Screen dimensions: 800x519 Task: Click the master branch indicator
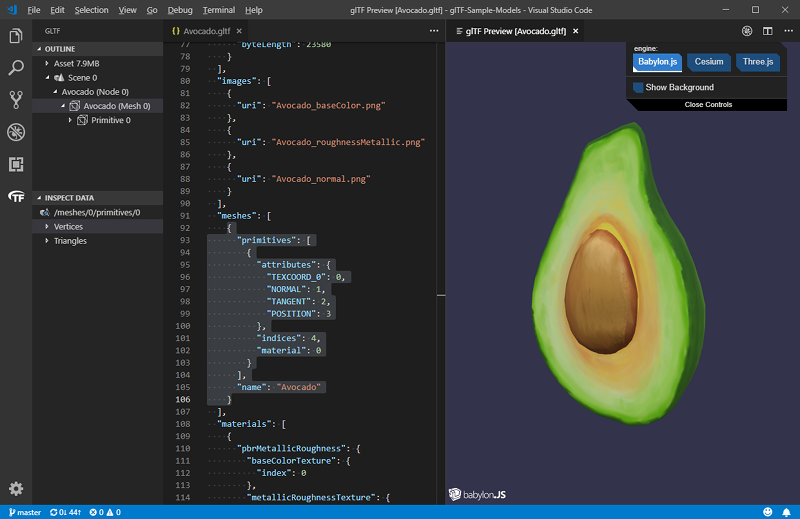[24, 512]
